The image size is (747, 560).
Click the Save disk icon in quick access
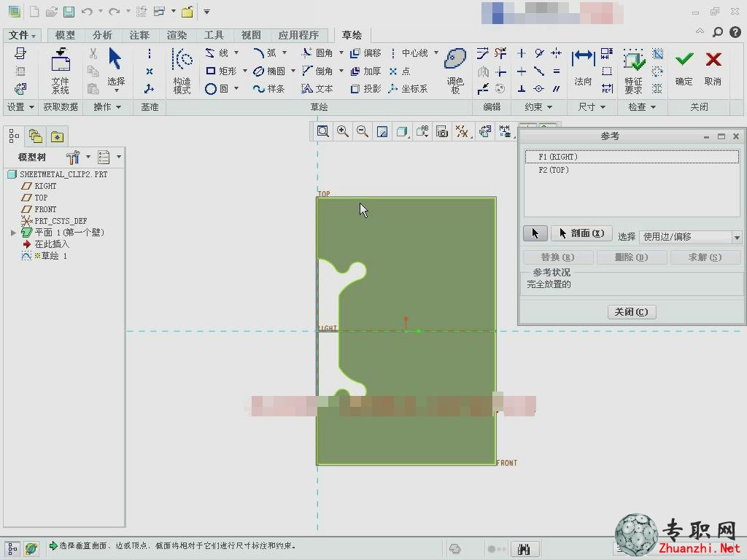coord(69,12)
